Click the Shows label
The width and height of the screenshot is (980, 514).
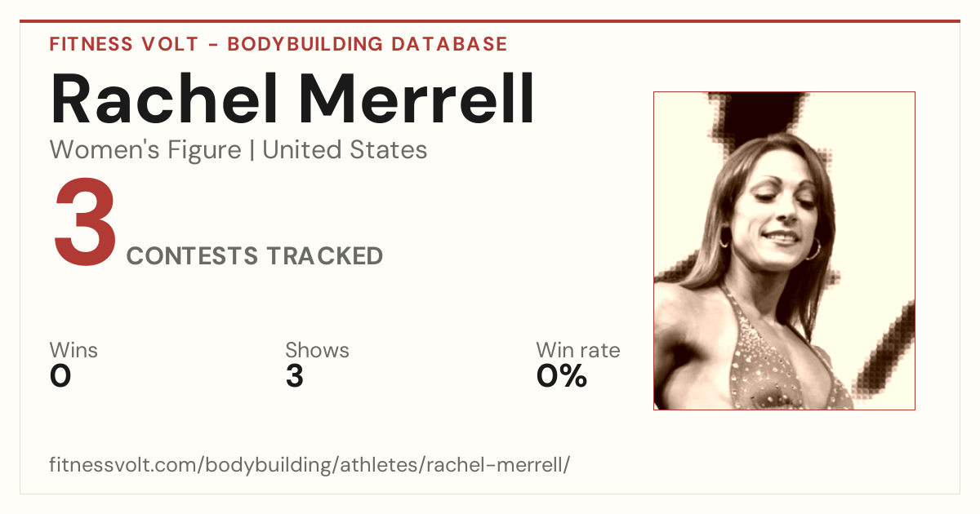(x=317, y=350)
